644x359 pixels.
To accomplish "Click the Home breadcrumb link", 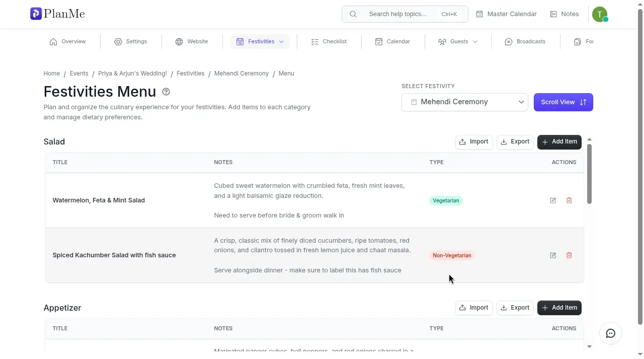I will (x=52, y=74).
